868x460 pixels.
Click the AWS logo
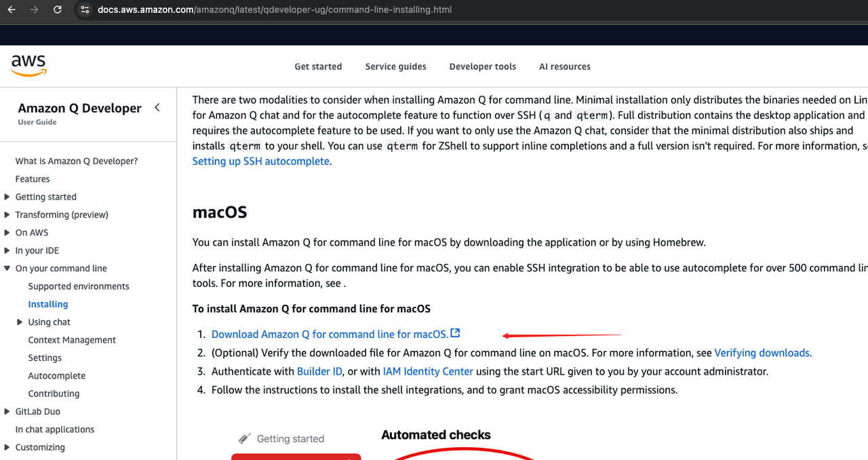pos(28,66)
